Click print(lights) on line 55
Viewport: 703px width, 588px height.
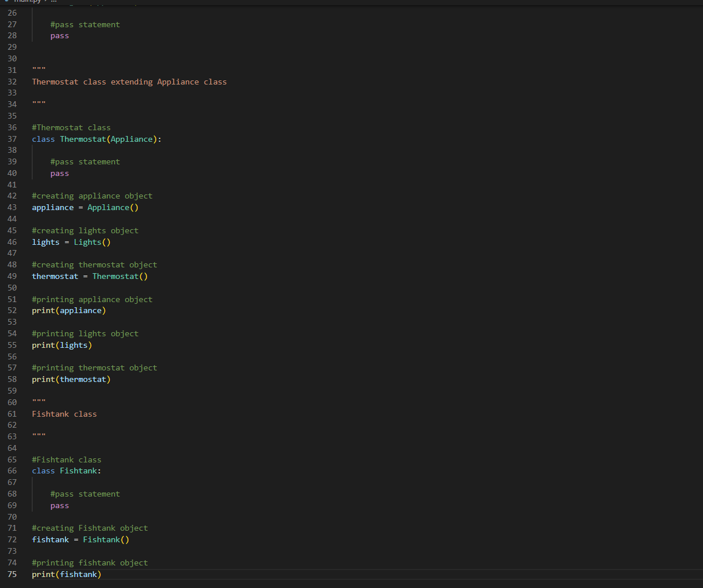point(62,345)
